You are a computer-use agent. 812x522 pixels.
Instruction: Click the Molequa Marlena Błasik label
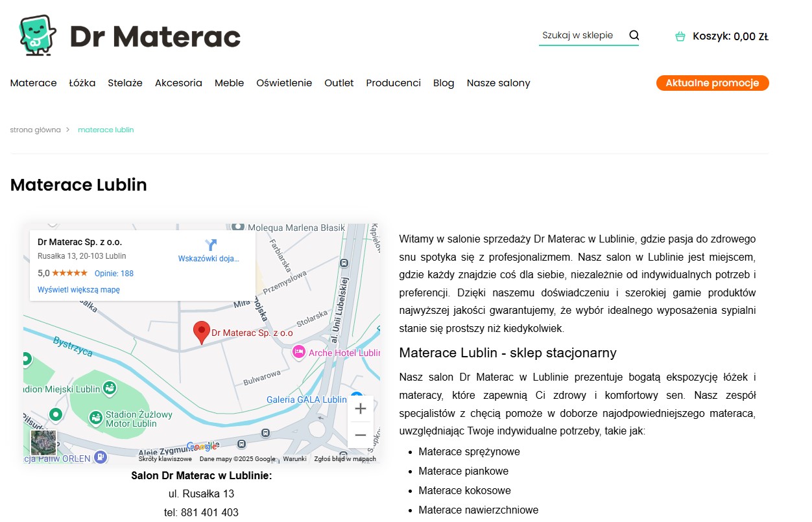[296, 228]
